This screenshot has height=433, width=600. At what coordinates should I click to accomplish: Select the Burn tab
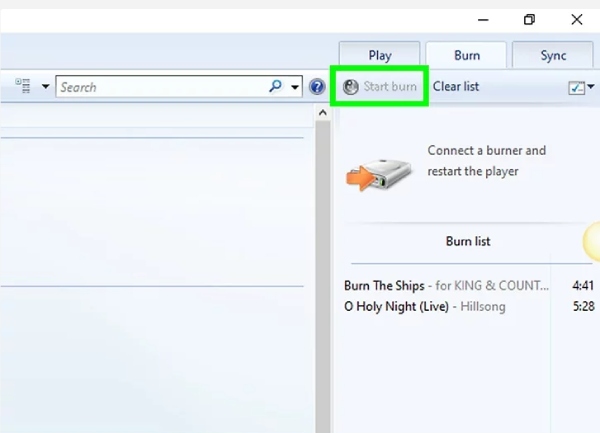466,56
